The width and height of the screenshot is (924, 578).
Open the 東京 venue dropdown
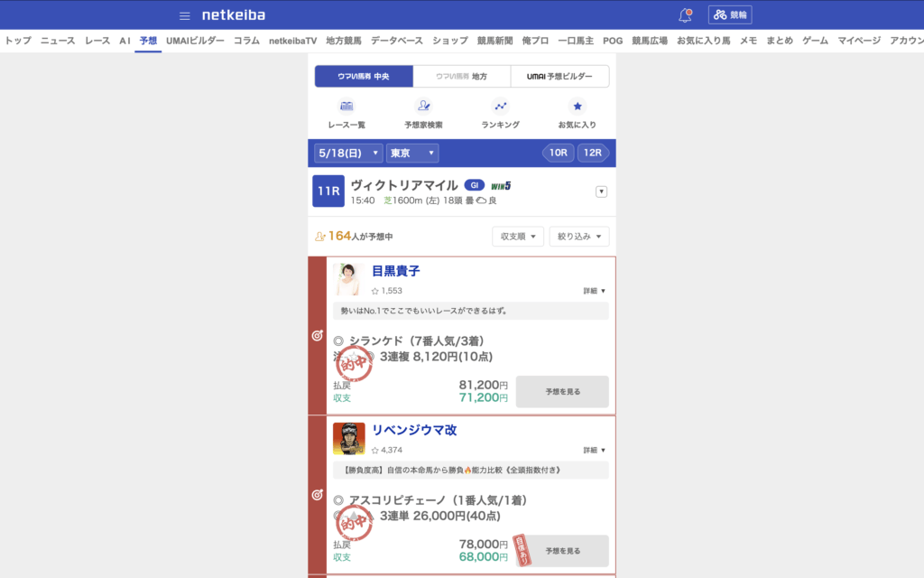pos(412,154)
